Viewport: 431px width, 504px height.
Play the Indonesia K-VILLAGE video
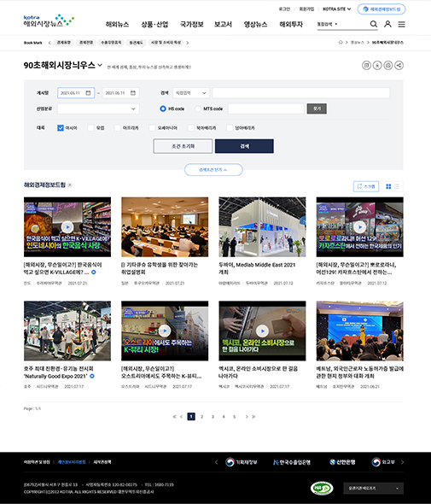point(67,227)
